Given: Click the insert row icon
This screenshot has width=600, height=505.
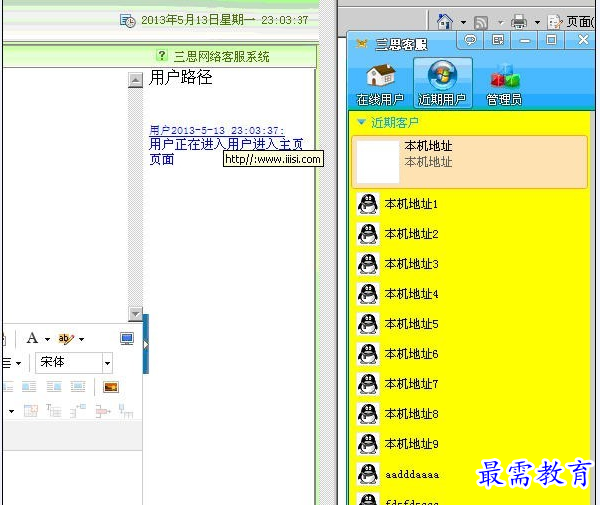Looking at the screenshot, I should pos(78,411).
